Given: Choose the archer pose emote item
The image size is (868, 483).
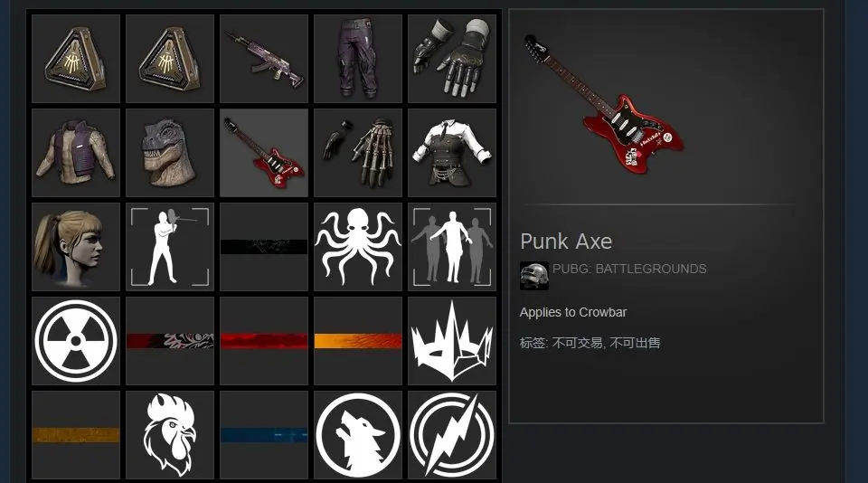Looking at the screenshot, I should tap(169, 247).
